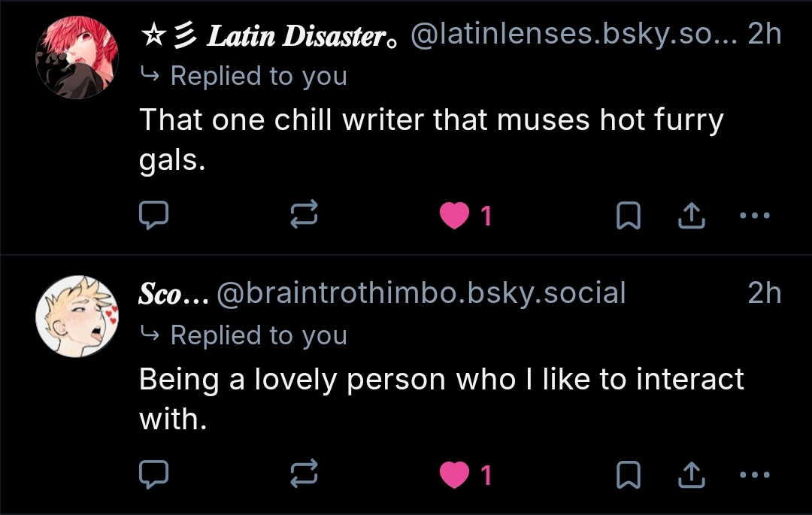Open braintrothimbo's blond avatar
The image size is (812, 515).
coord(77,316)
